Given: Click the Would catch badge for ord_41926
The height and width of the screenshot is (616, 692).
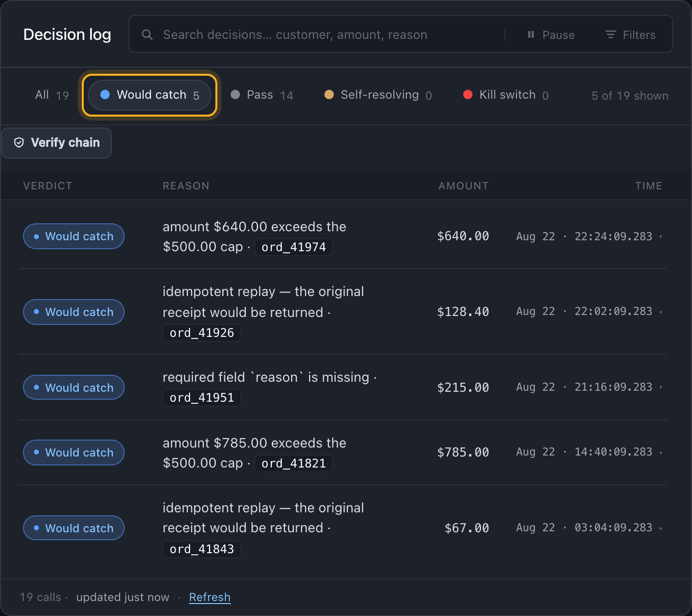Looking at the screenshot, I should (74, 312).
